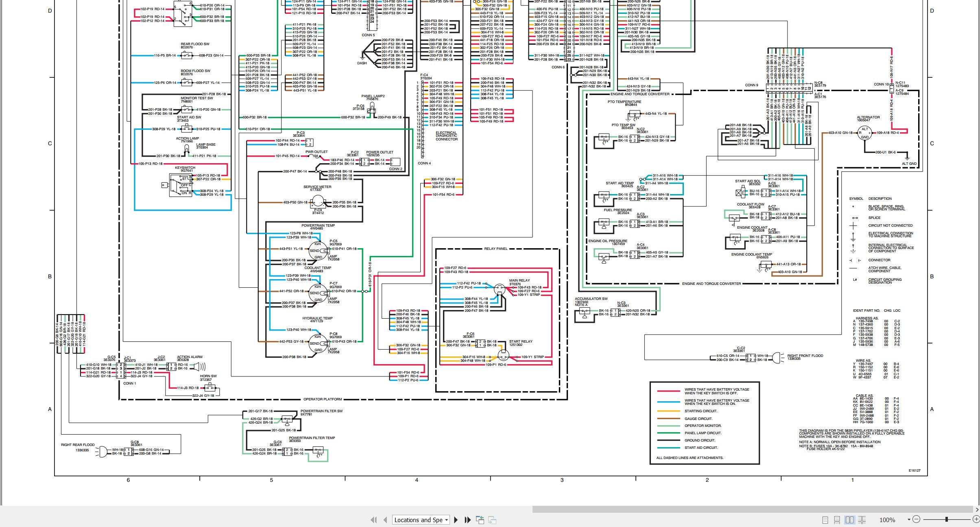Click the RELAY PANEL label

495,249
